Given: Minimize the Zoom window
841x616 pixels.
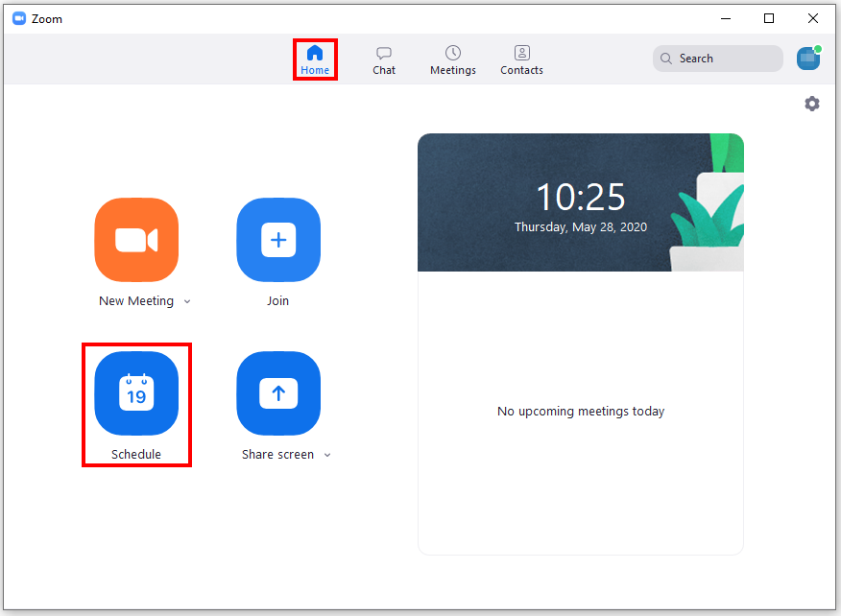Looking at the screenshot, I should (725, 18).
